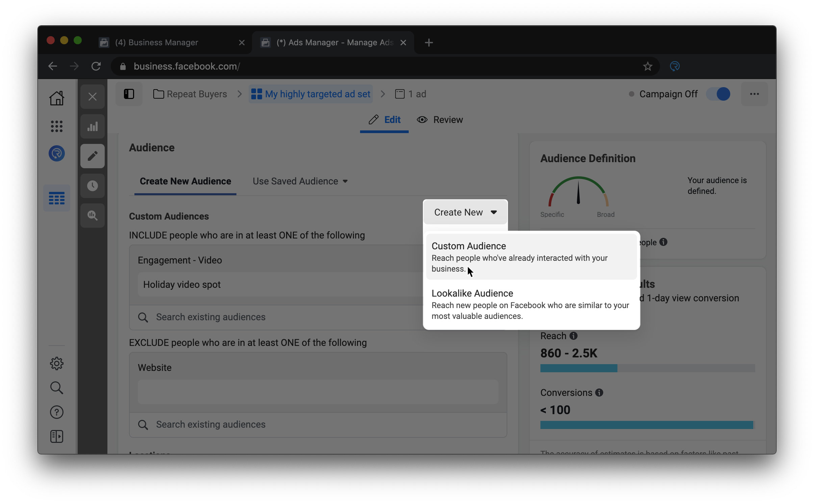Close the Ads Manager tab
814x504 pixels.
[403, 43]
